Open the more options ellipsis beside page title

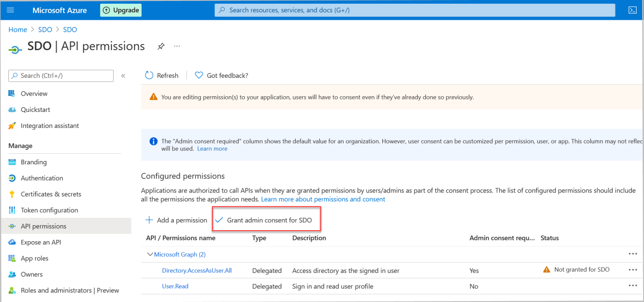(x=177, y=46)
